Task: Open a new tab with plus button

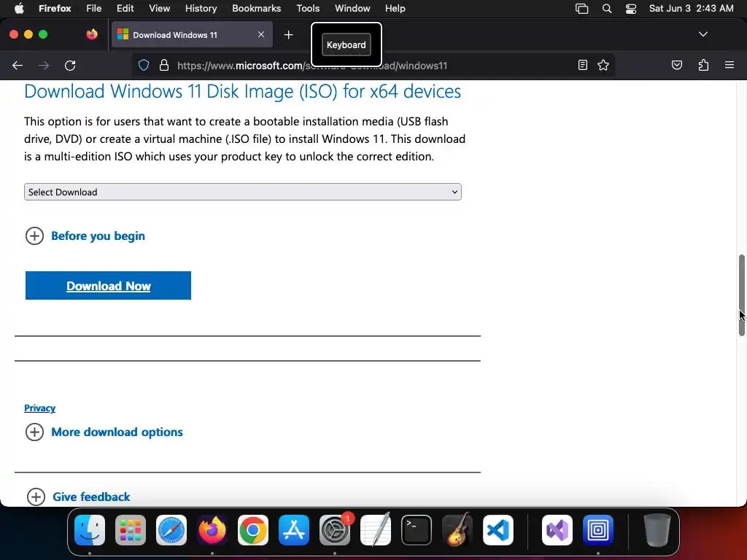Action: tap(288, 35)
